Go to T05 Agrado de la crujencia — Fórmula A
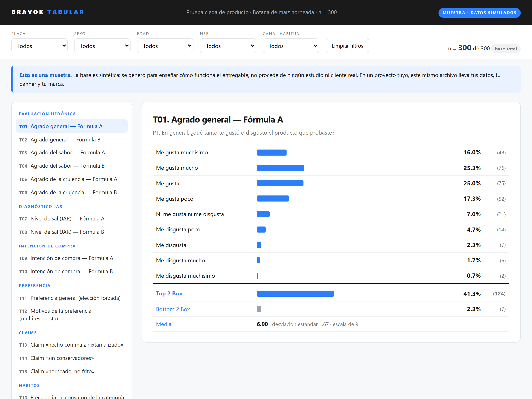532x399 pixels. [72, 179]
